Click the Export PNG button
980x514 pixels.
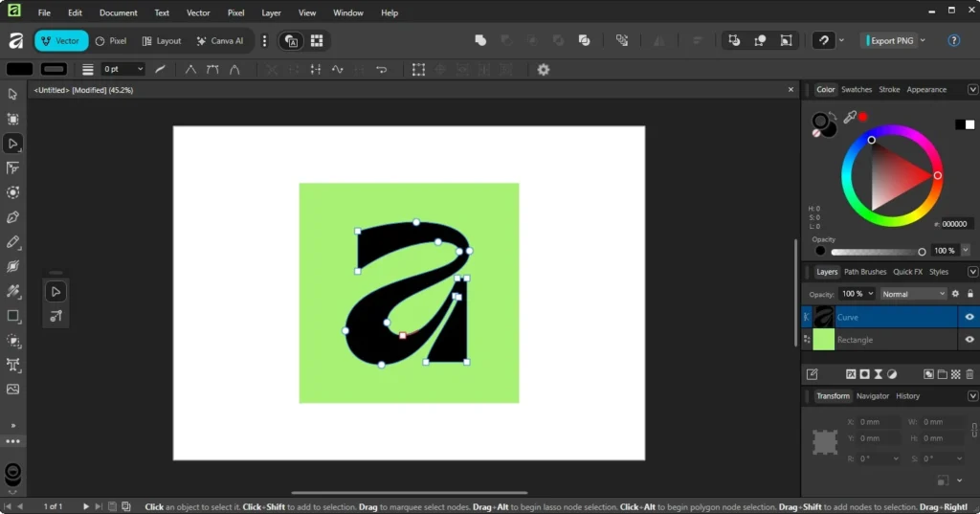point(890,40)
